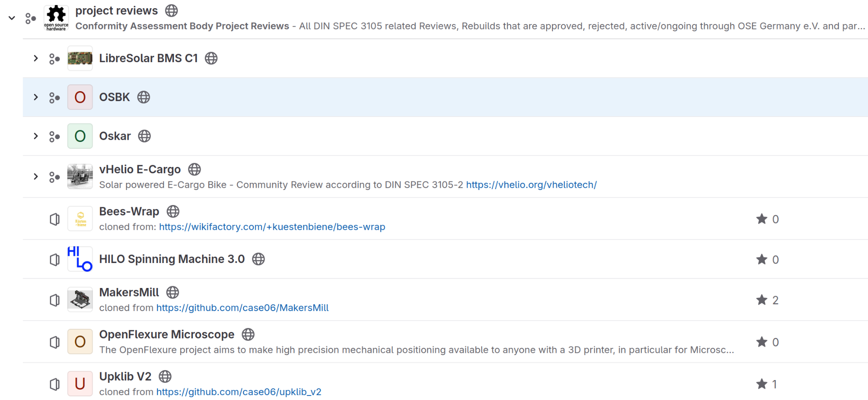Image resolution: width=868 pixels, height=400 pixels.
Task: Expand the OSBK subgroup
Action: pyautogui.click(x=36, y=97)
